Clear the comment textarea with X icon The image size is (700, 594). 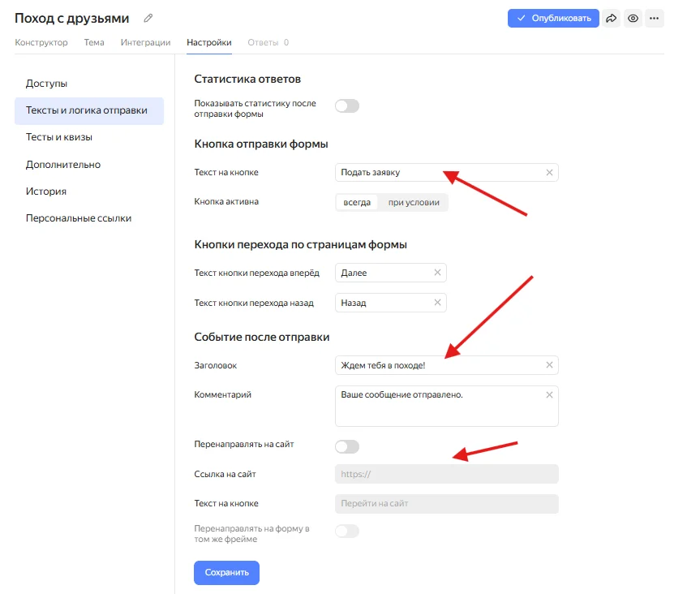[549, 395]
